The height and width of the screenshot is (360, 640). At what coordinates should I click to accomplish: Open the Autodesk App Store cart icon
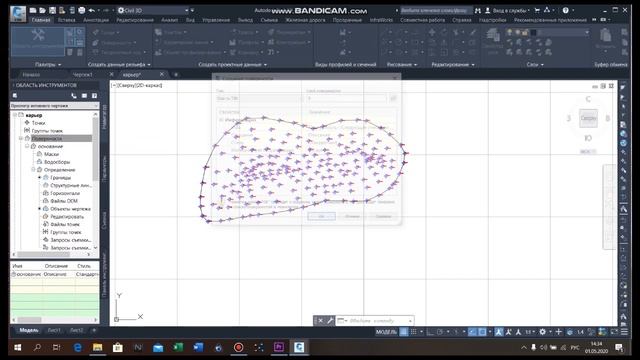point(537,10)
